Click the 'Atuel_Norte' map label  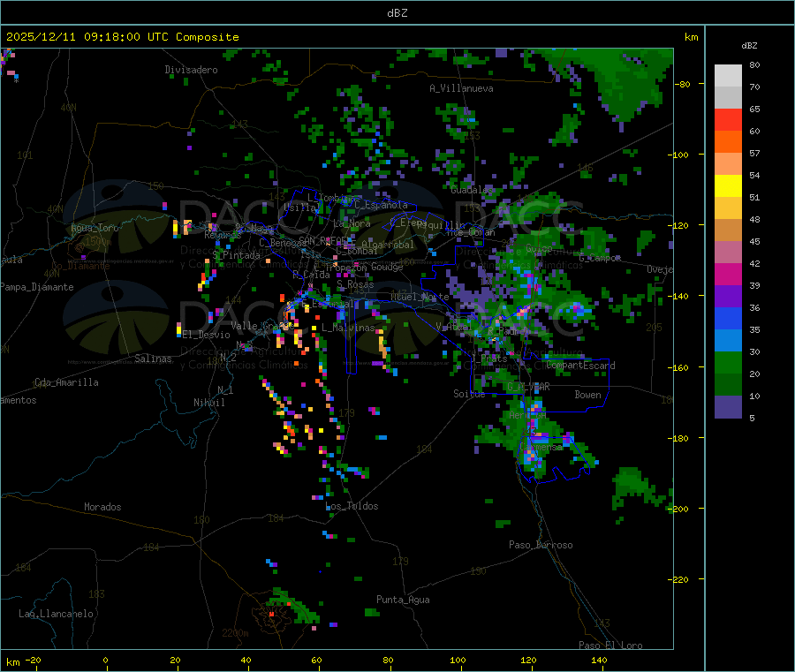point(420,297)
